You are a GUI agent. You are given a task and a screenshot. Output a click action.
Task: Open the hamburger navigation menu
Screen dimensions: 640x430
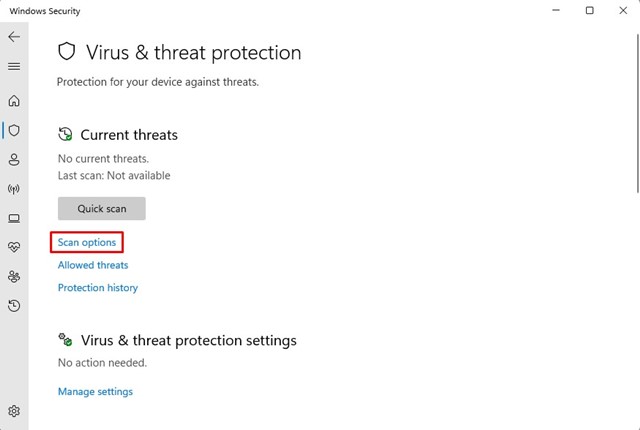pyautogui.click(x=14, y=67)
